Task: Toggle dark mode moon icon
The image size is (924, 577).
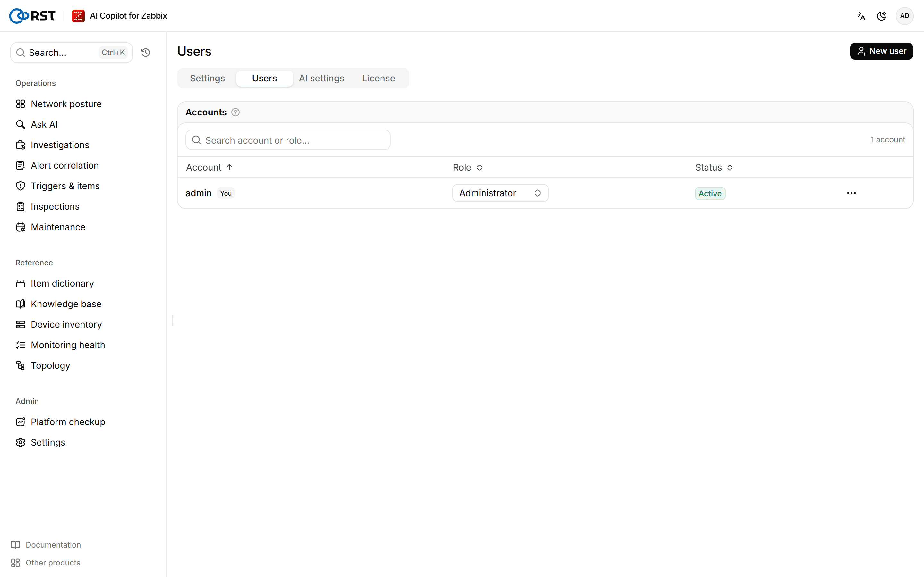Action: coord(882,16)
